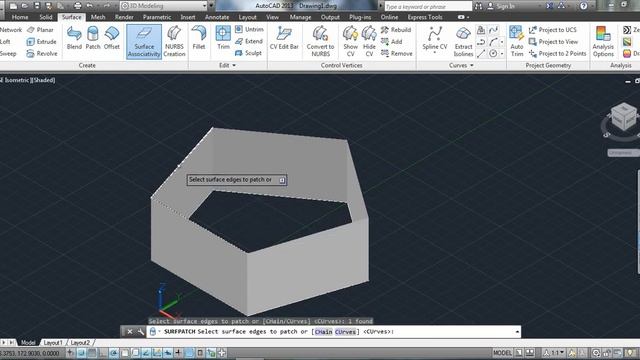640x360 pixels.
Task: Click the Sculpt tool
Action: [248, 53]
